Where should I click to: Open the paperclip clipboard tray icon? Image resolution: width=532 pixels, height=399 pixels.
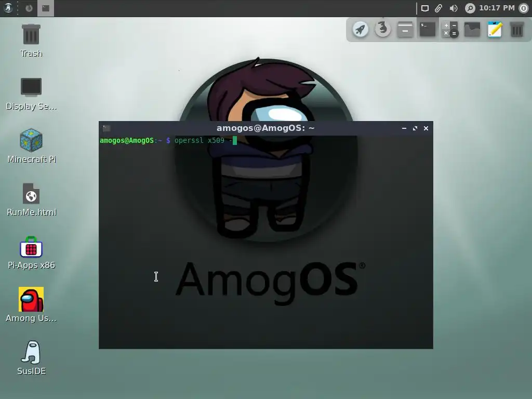tap(438, 8)
